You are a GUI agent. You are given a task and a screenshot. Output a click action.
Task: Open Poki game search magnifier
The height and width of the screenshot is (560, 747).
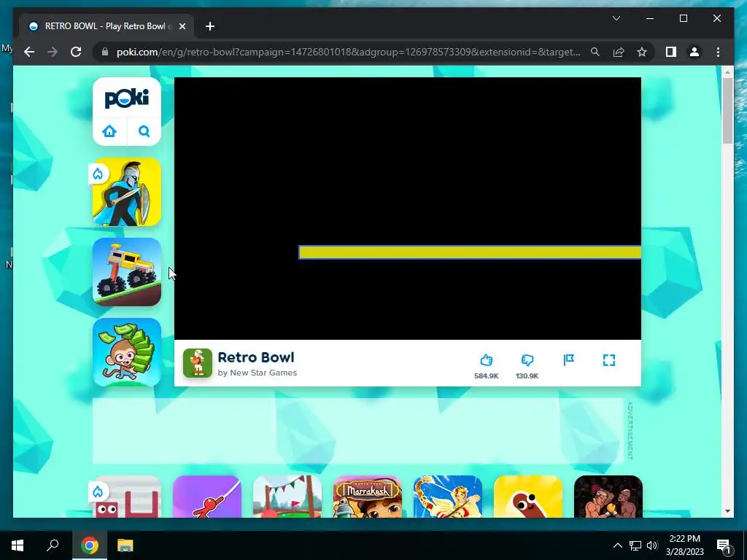click(x=144, y=131)
